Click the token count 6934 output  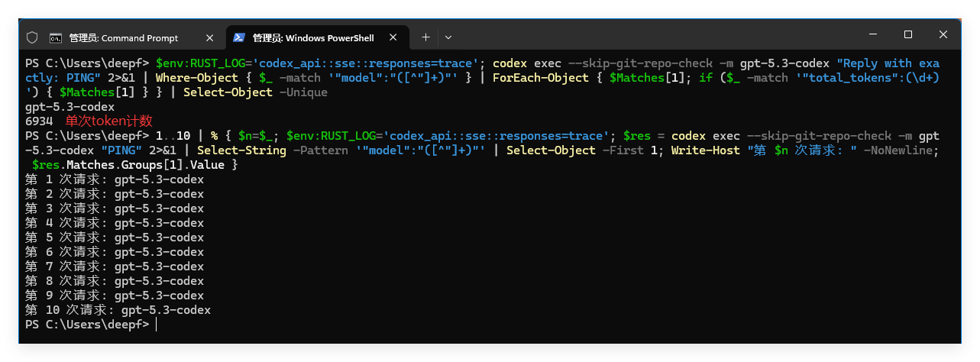(x=39, y=121)
